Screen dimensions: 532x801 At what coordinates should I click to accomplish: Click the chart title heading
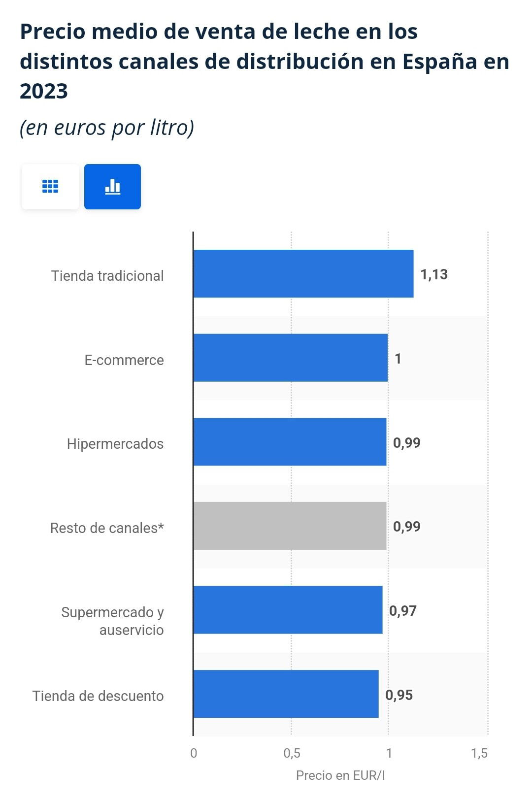265,61
